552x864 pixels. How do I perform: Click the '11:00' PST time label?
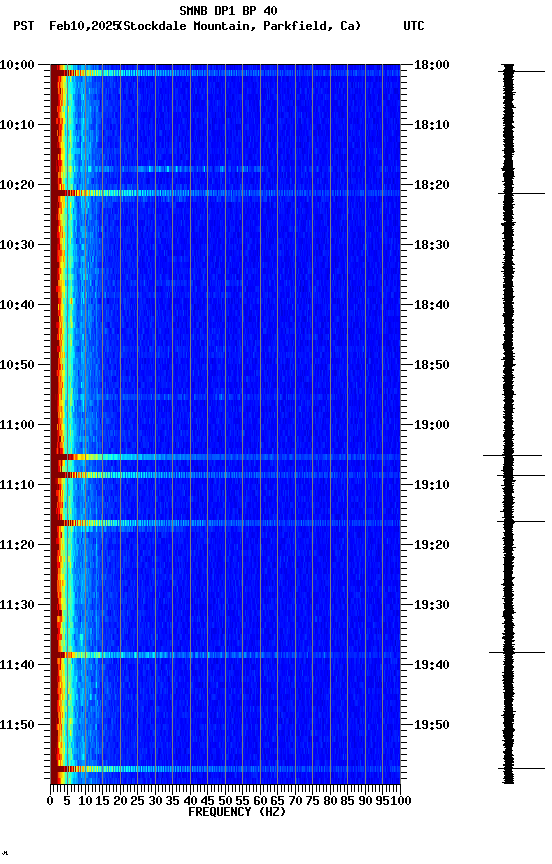point(17,425)
